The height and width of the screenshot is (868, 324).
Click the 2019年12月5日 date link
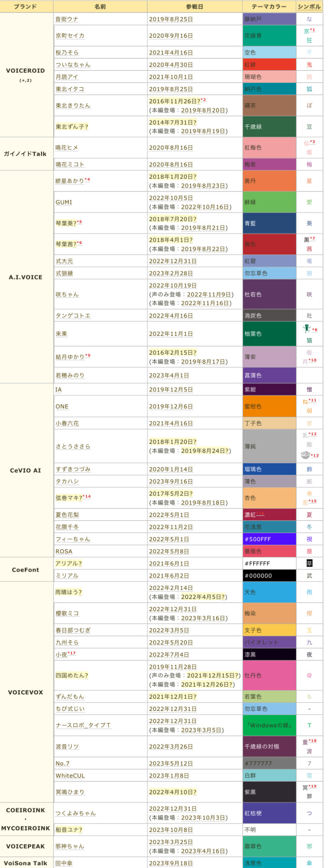pos(171,390)
